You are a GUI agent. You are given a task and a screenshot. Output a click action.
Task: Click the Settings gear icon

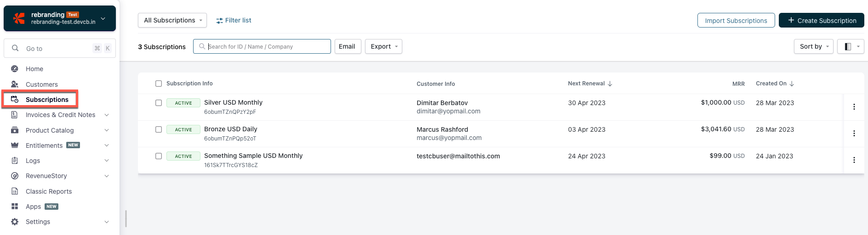[15, 222]
